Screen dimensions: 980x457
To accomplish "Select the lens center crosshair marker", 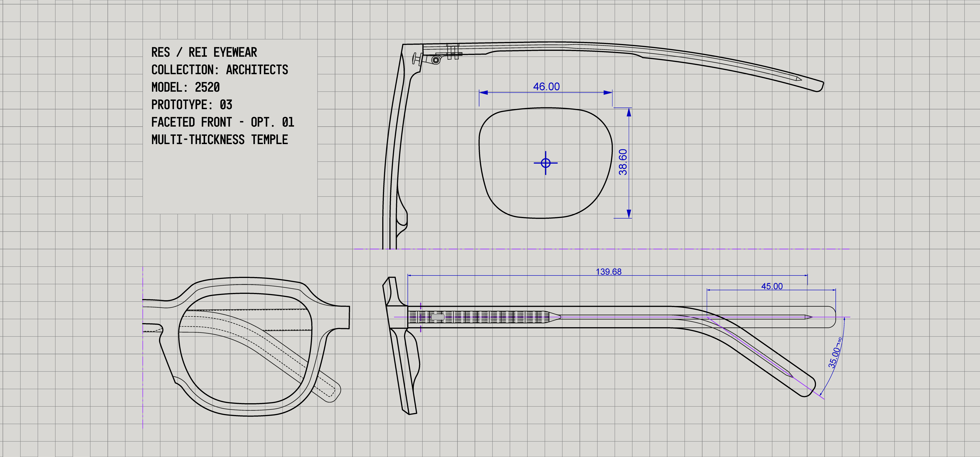I will (x=546, y=163).
